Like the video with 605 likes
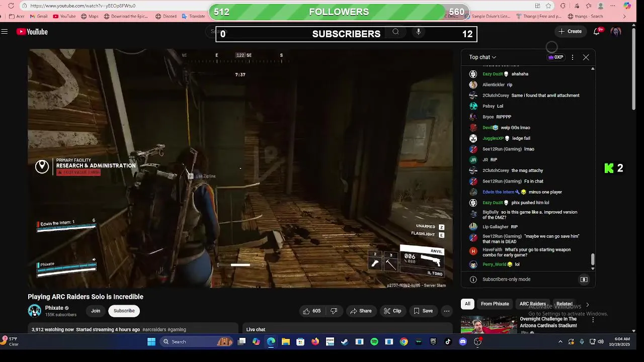 click(x=311, y=311)
